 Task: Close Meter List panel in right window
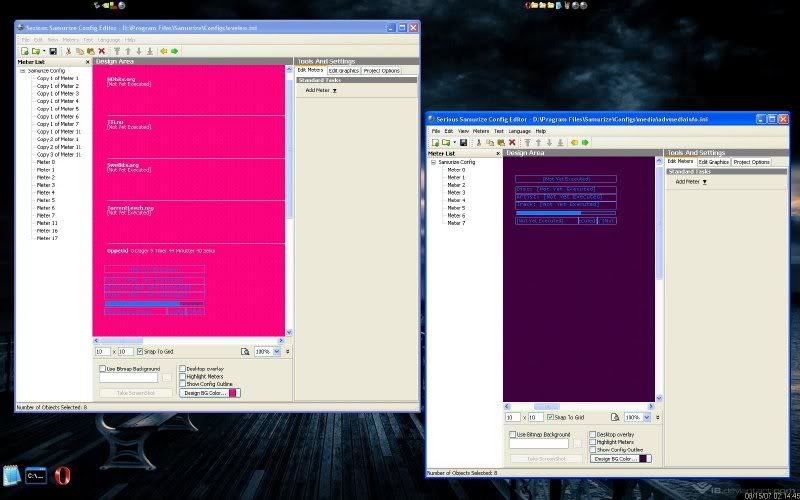[x=498, y=153]
